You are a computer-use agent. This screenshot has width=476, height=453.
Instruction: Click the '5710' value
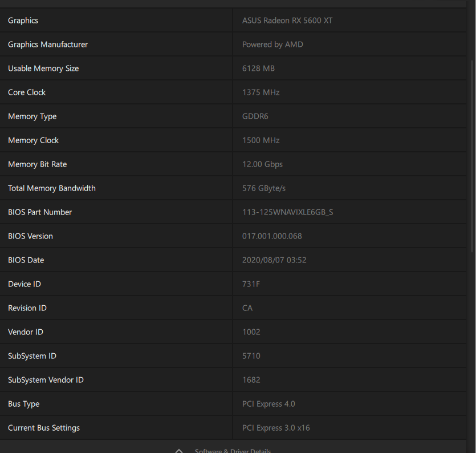[x=251, y=356]
